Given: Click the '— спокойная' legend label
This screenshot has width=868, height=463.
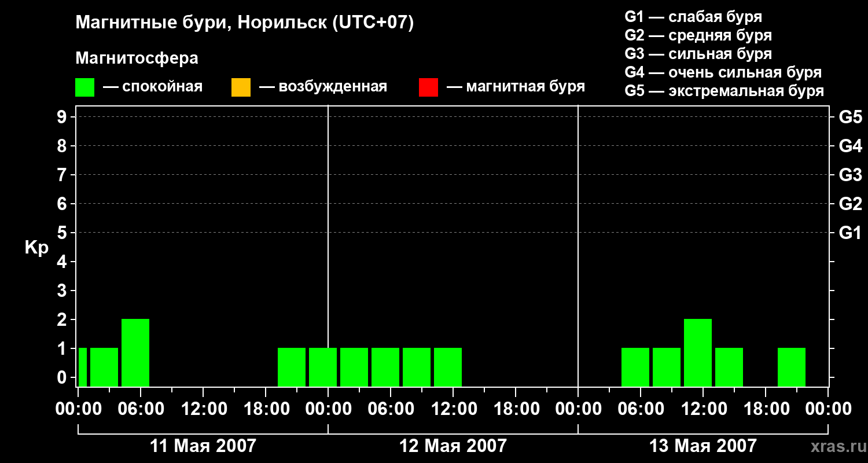Looking at the screenshot, I should click(153, 87).
